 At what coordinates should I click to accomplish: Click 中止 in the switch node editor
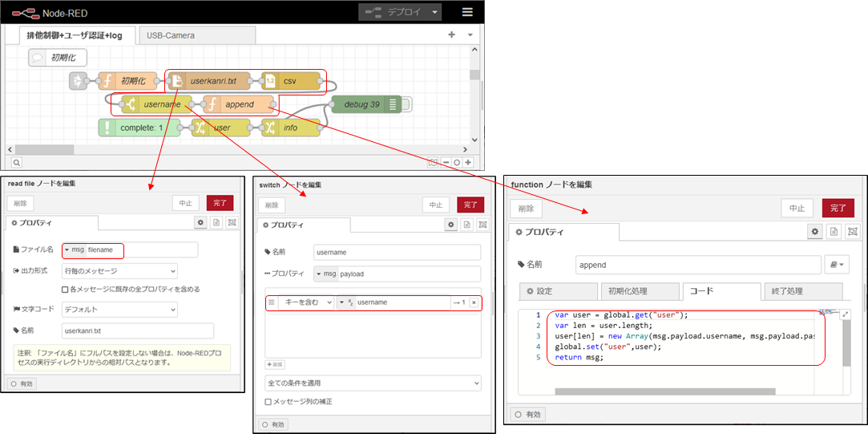point(436,205)
